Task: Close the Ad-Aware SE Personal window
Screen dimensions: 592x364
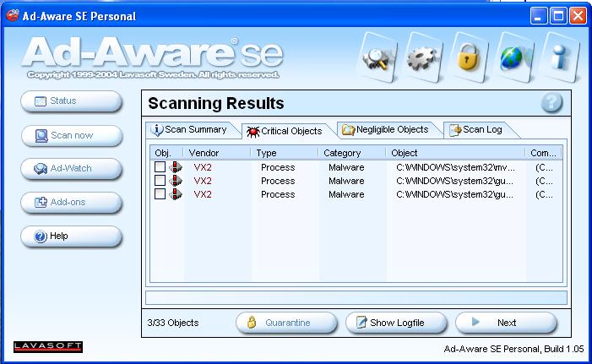Action: click(x=578, y=16)
